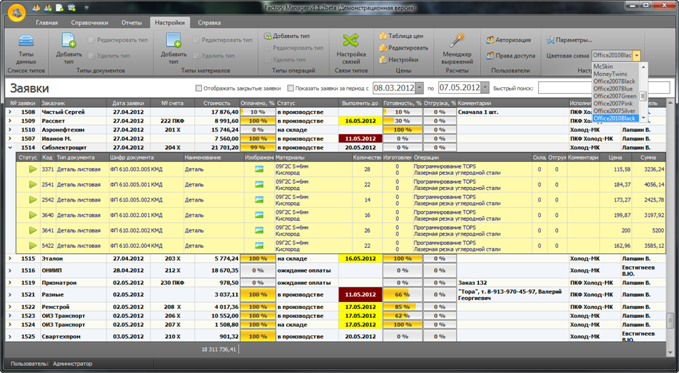Switch to the Главная tab

coord(47,23)
